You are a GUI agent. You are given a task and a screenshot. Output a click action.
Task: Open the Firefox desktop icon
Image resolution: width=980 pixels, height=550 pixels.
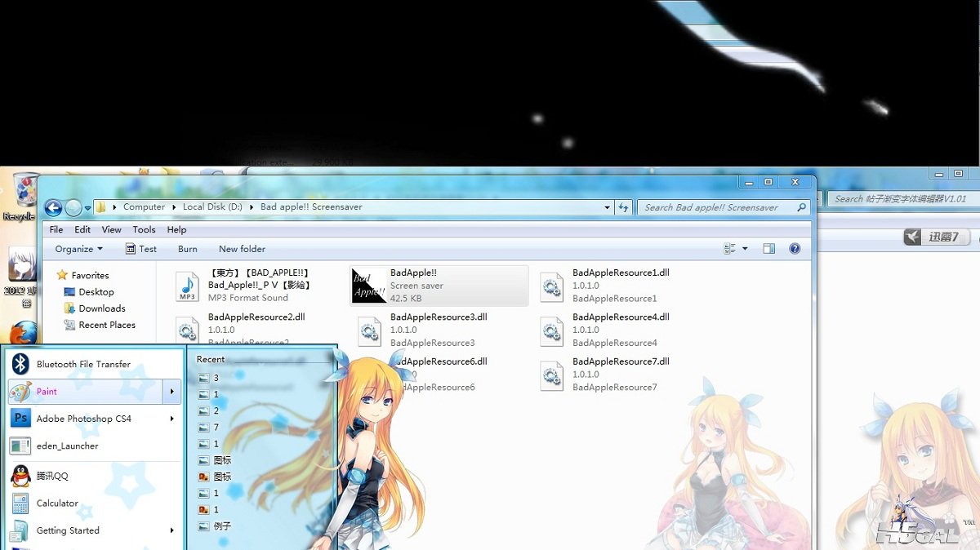[22, 332]
